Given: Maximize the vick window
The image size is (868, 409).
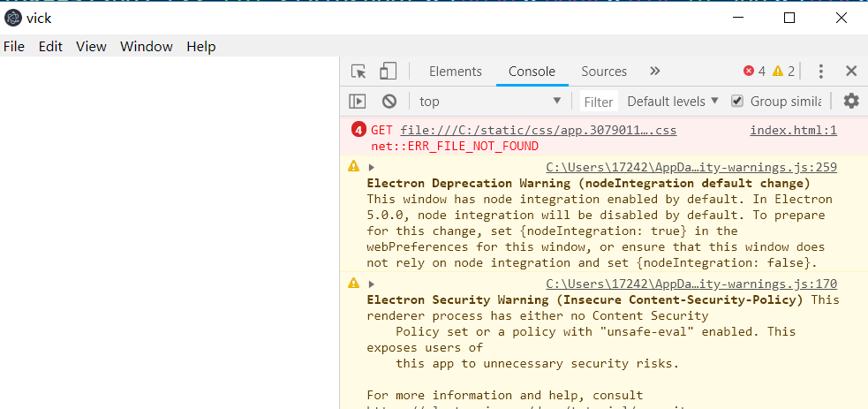Looking at the screenshot, I should pyautogui.click(x=789, y=19).
